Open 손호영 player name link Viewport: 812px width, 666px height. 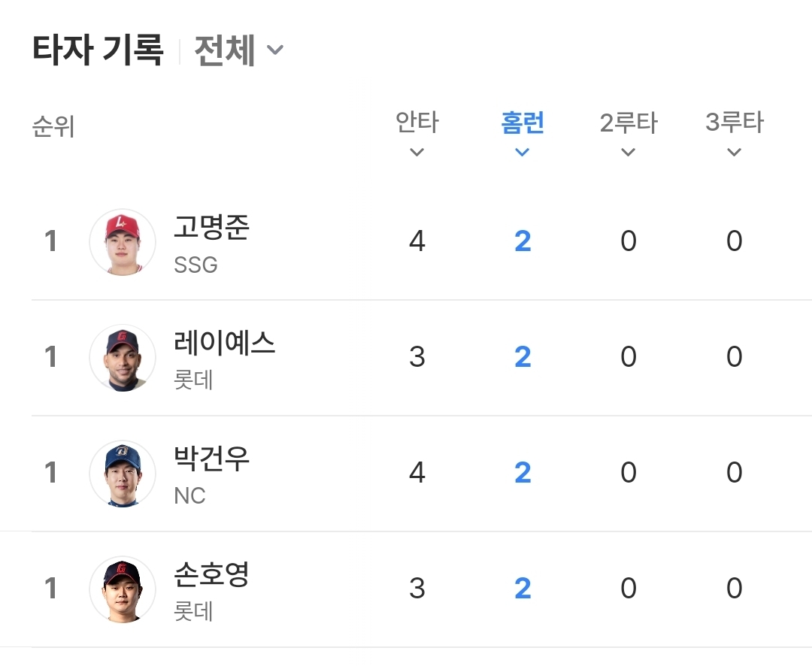point(211,574)
